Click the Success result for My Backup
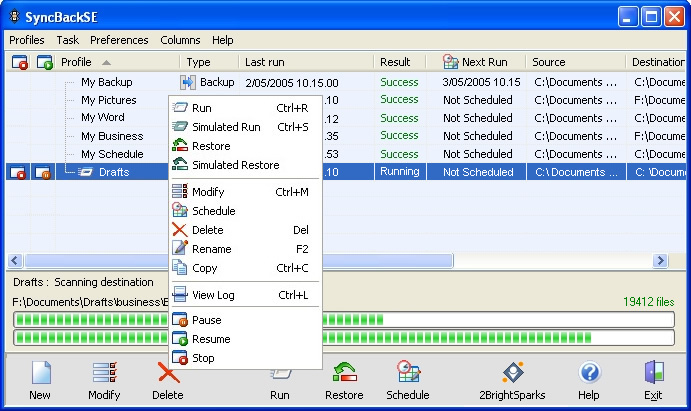Viewport: 691px width, 411px height. 399,82
